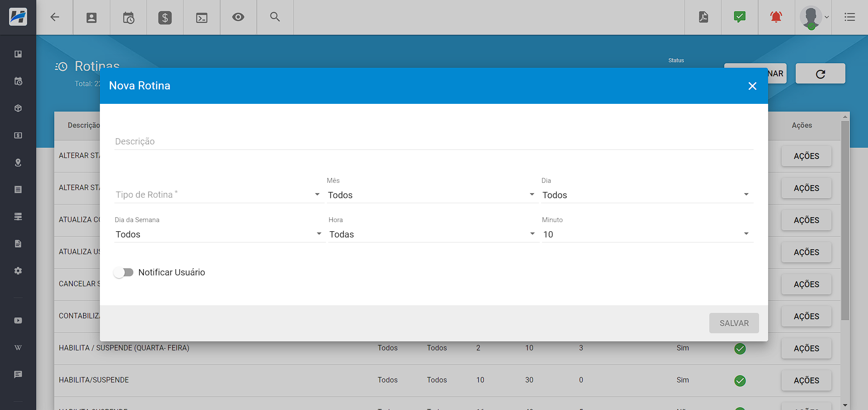Click the eye view icon in the top toolbar
This screenshot has width=868, height=410.
pyautogui.click(x=238, y=17)
